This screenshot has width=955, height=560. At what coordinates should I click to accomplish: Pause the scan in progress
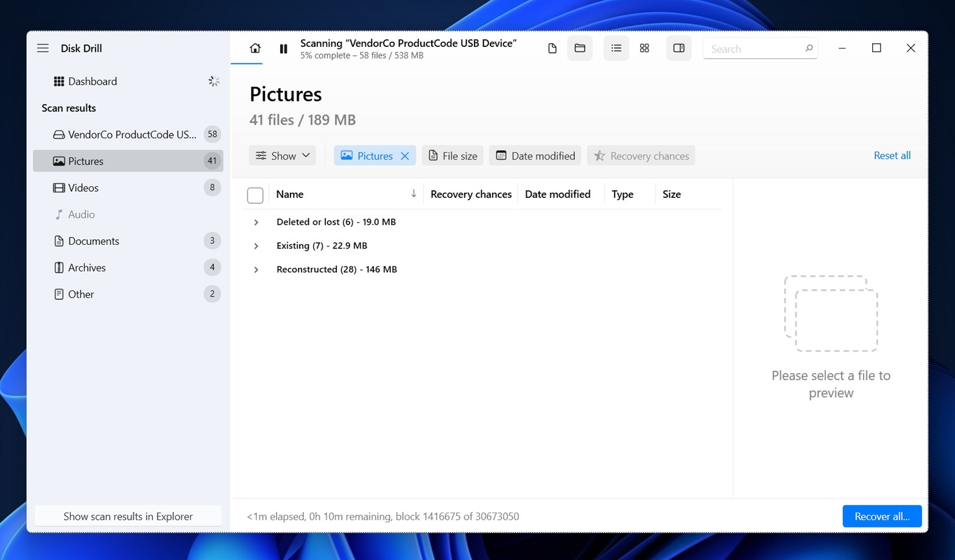(283, 49)
